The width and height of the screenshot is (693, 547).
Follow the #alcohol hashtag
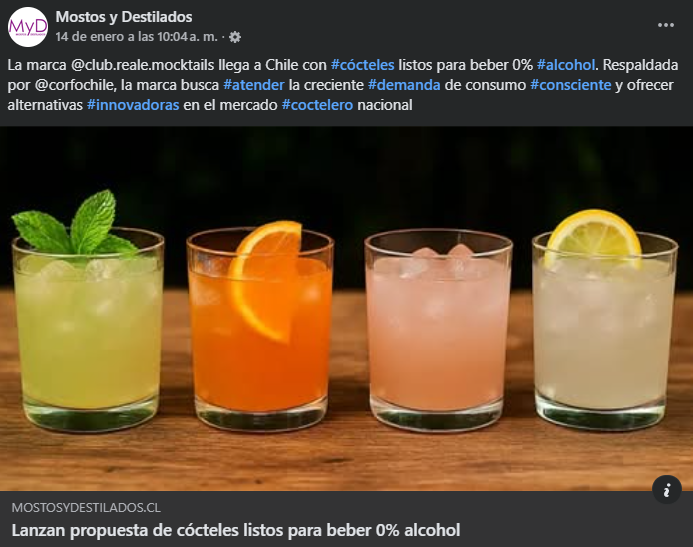point(566,65)
